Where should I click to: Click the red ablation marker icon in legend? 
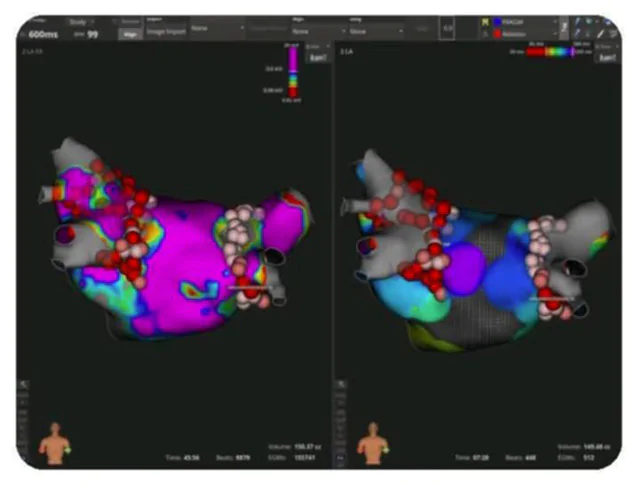(x=498, y=32)
